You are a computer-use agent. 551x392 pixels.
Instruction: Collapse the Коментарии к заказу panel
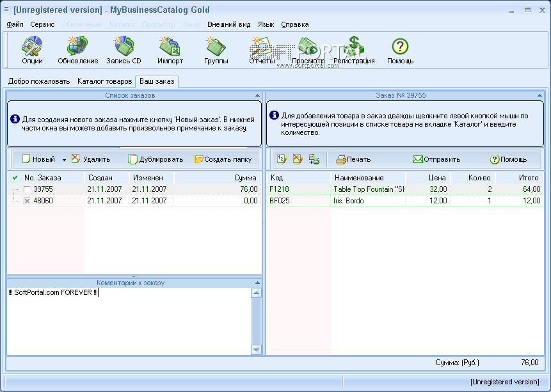pos(257,283)
